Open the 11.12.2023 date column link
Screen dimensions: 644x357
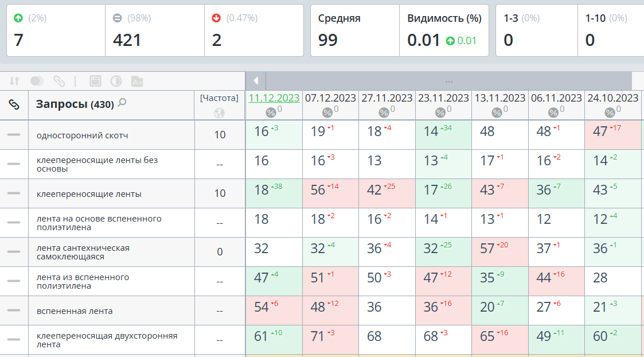click(x=274, y=98)
